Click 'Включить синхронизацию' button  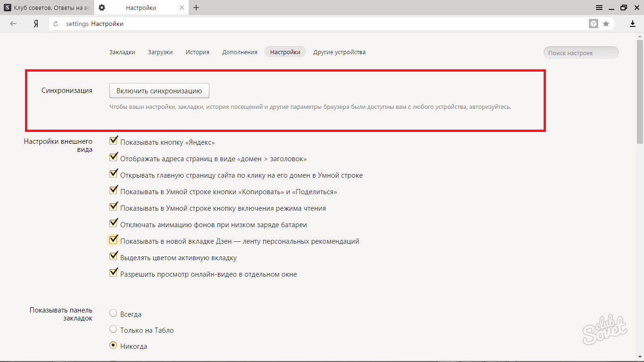tap(159, 91)
